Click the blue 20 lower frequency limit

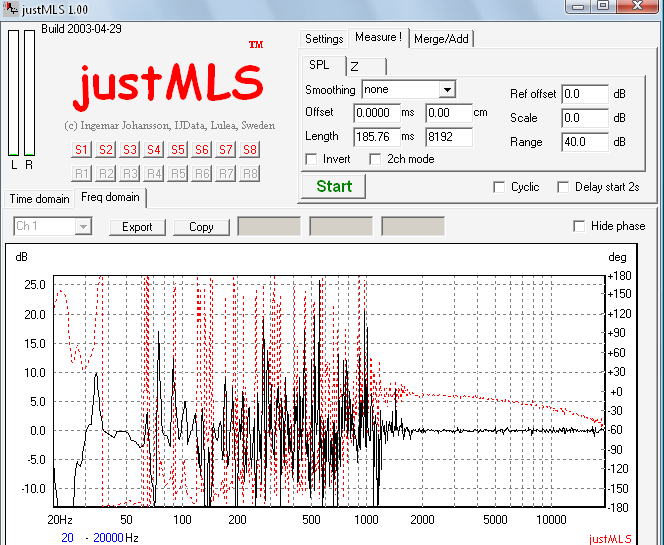pos(67,538)
